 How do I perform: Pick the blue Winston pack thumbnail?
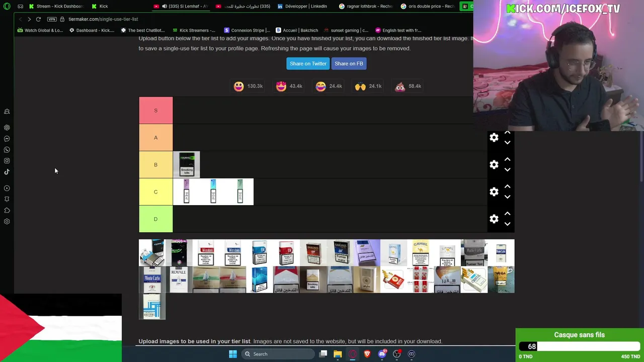pos(232,252)
